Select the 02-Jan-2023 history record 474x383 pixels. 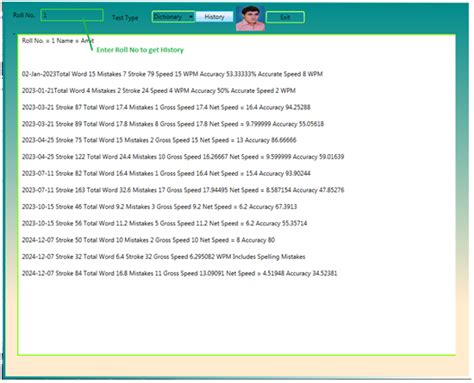coord(172,74)
